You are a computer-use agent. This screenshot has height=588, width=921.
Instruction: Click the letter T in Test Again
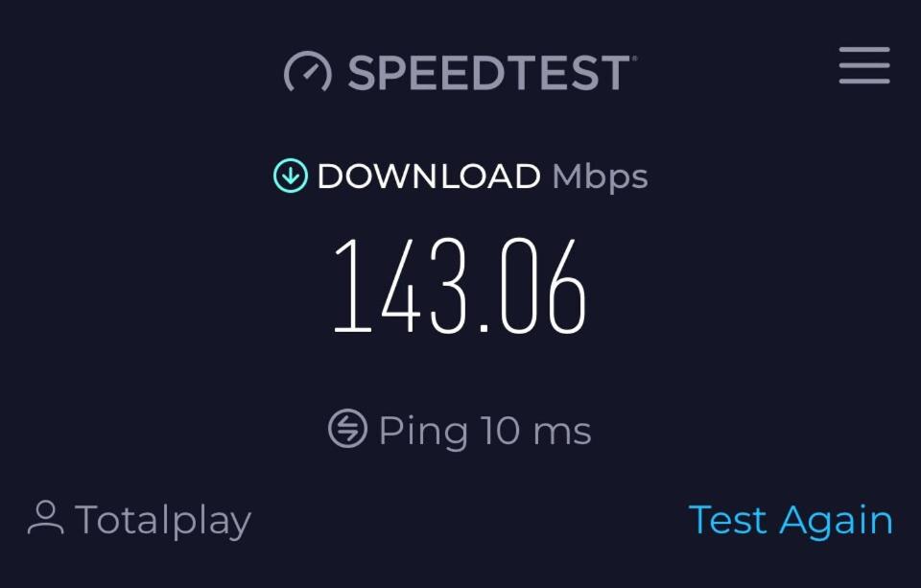(x=700, y=520)
